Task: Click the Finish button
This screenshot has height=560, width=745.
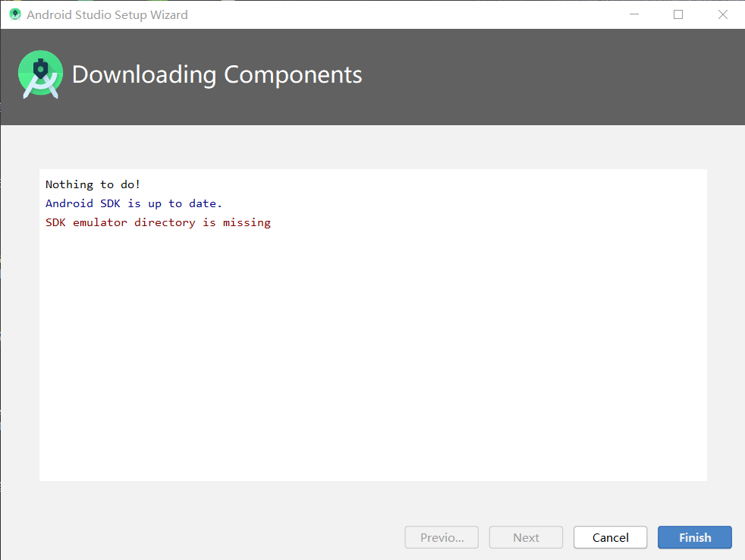Action: 694,537
